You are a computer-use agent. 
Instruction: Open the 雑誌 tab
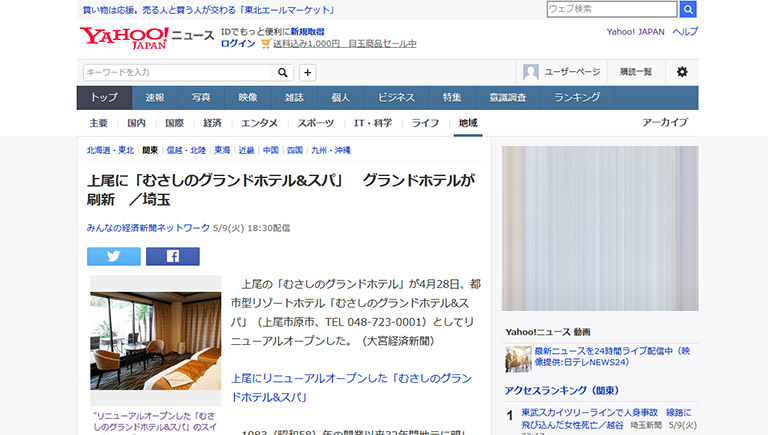coord(294,97)
